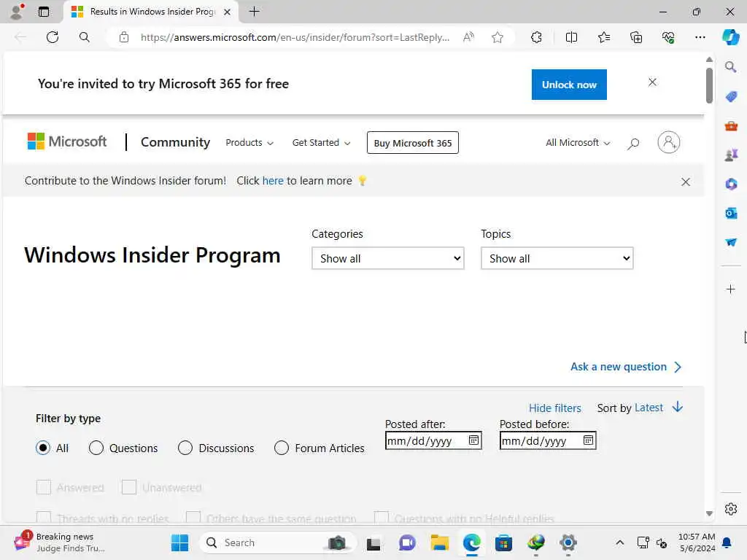Open the Categories Show all dropdown

pos(388,258)
